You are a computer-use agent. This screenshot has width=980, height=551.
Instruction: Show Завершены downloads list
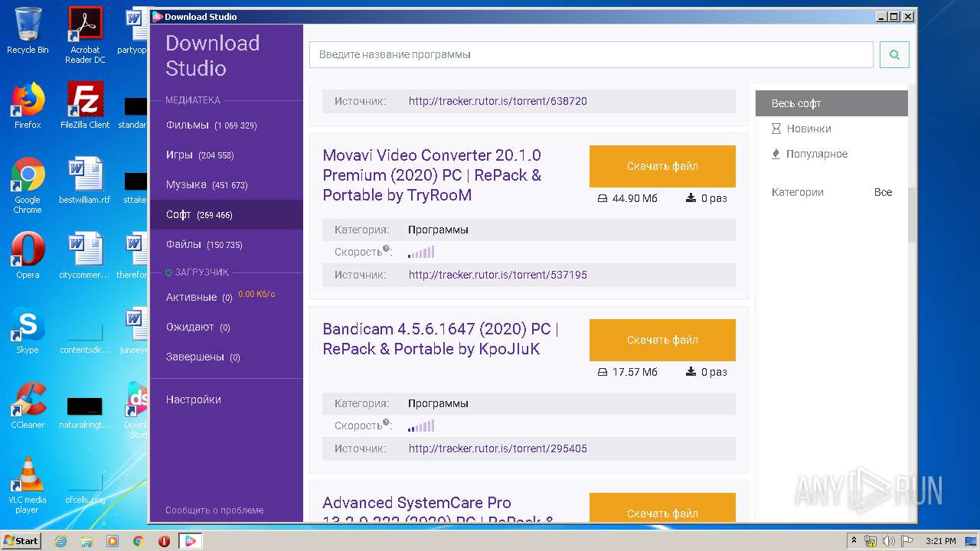tap(227, 357)
